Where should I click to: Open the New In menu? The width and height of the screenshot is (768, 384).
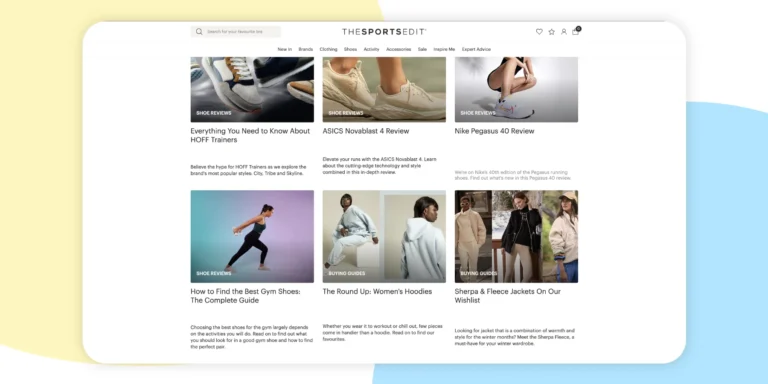click(x=285, y=49)
